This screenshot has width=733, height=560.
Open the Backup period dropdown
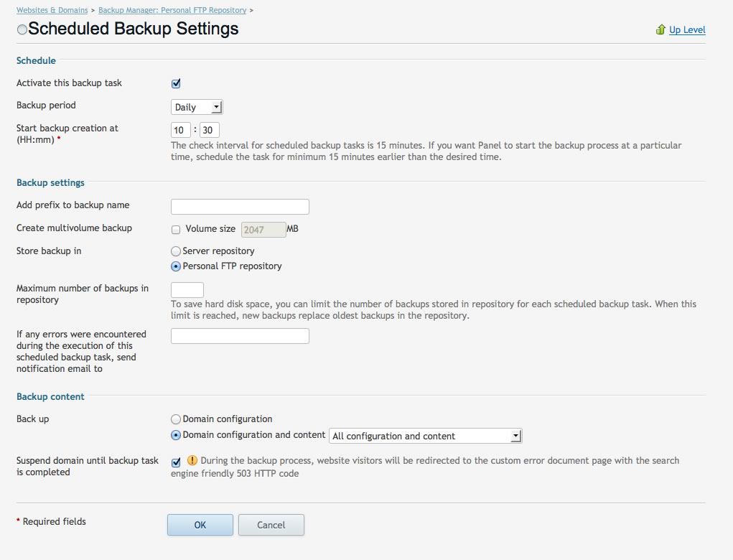196,106
